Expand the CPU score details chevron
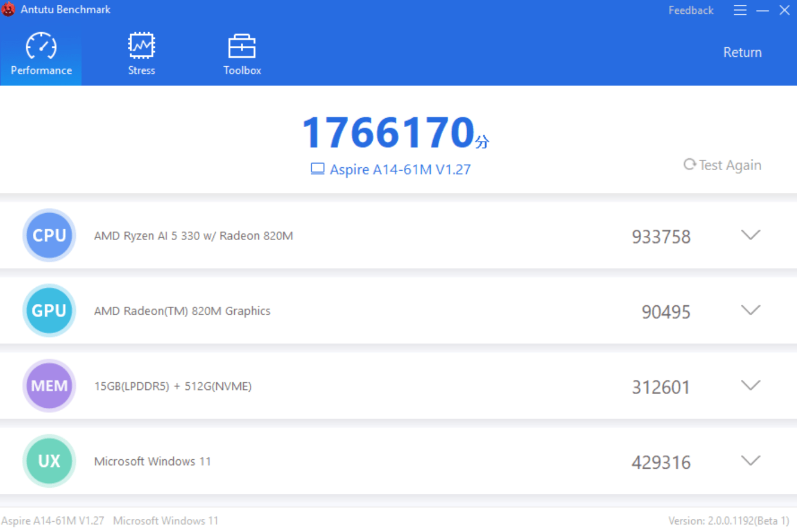797x532 pixels. pos(750,235)
